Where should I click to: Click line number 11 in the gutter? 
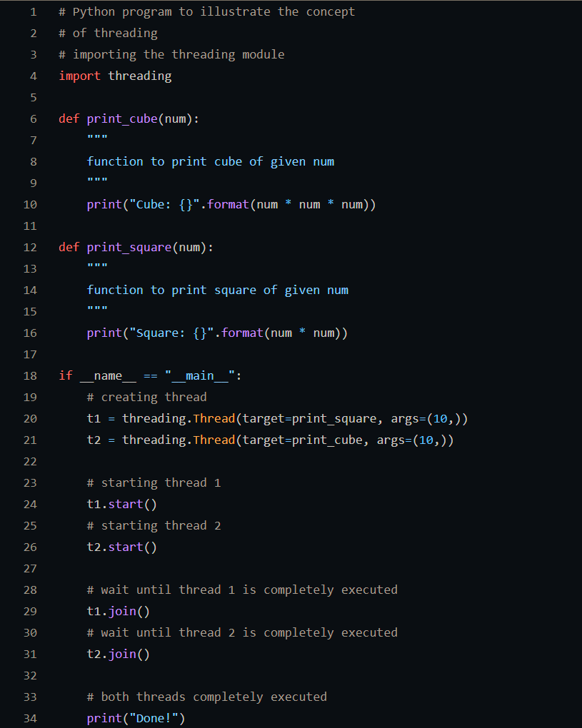[x=30, y=226]
